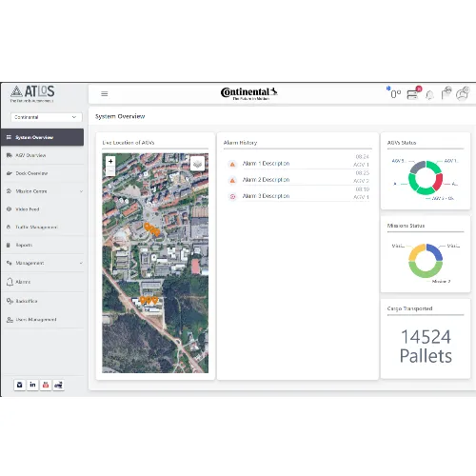This screenshot has width=476, height=476.
Task: Open Traffic Management page
Action: [x=36, y=227]
